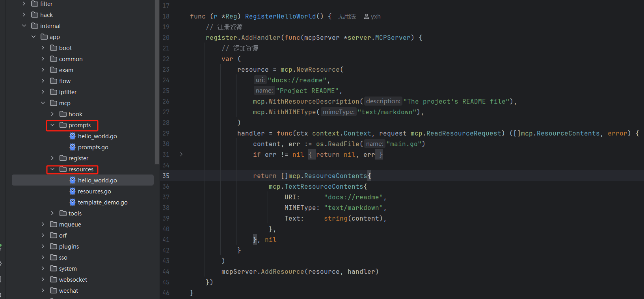Click AddResource on line 44
This screenshot has width=644, height=299.
[x=283, y=271]
